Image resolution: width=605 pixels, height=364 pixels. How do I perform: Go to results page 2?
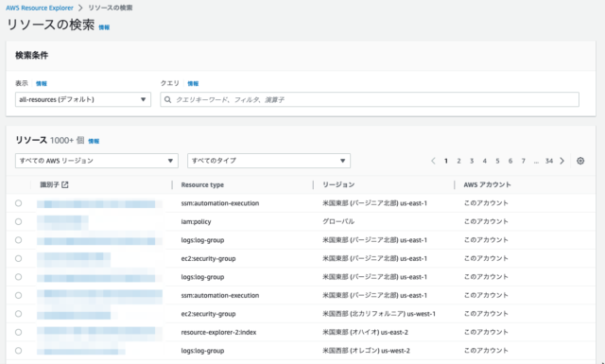click(x=458, y=161)
